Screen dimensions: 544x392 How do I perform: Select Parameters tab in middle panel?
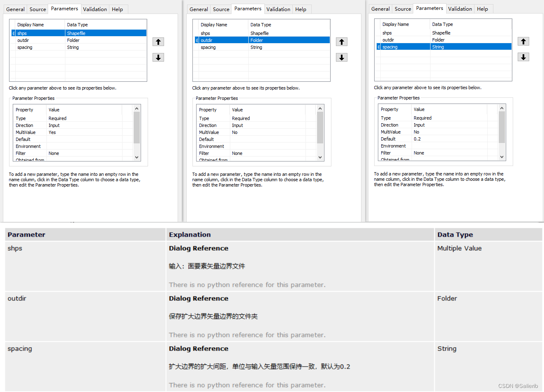[248, 9]
